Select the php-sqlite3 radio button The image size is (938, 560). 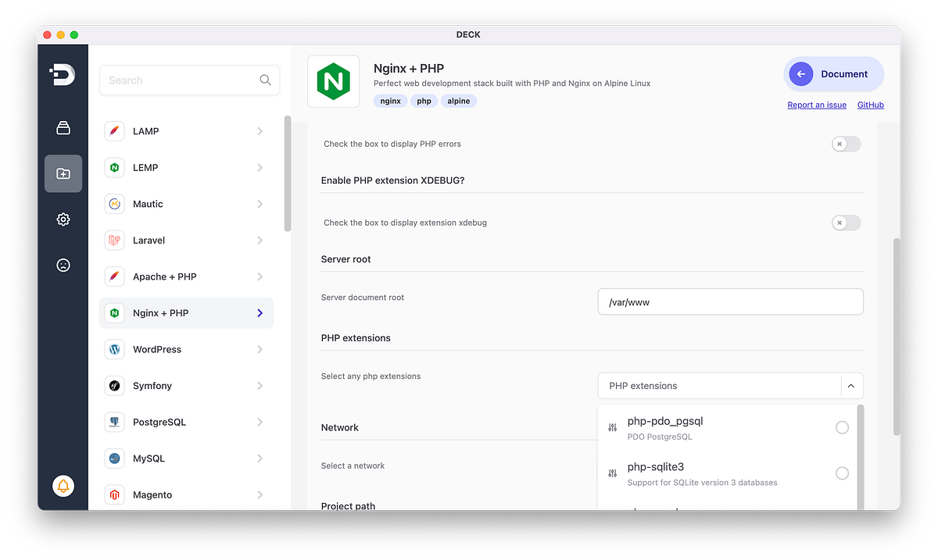(842, 473)
